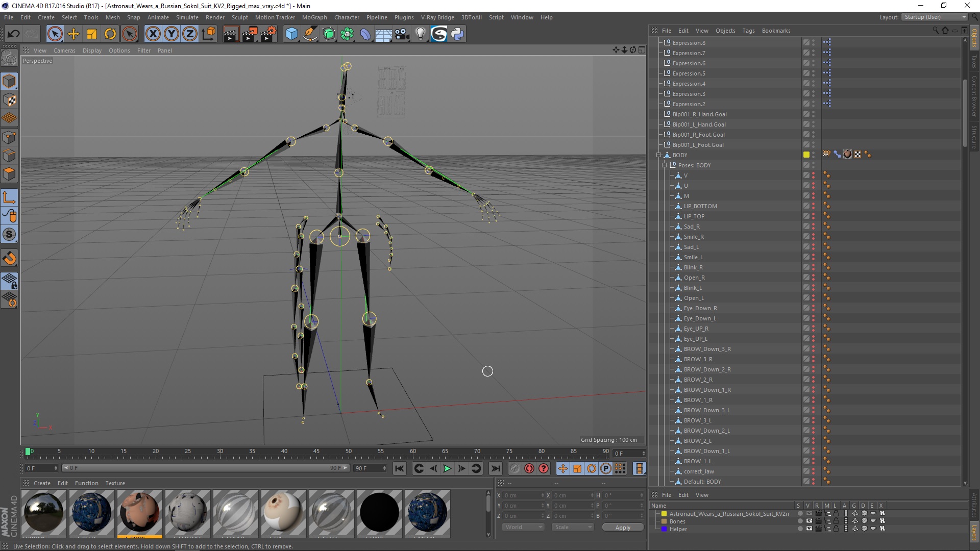Open the Simulate menu
The height and width of the screenshot is (551, 980).
click(187, 17)
